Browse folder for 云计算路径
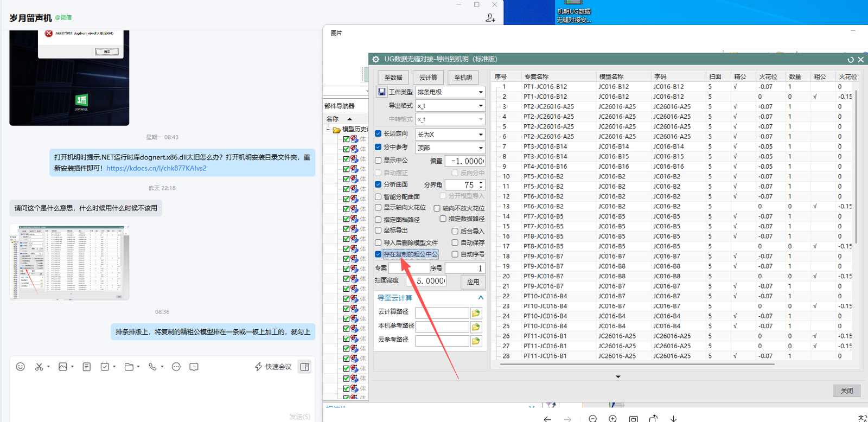868x422 pixels. tap(476, 313)
